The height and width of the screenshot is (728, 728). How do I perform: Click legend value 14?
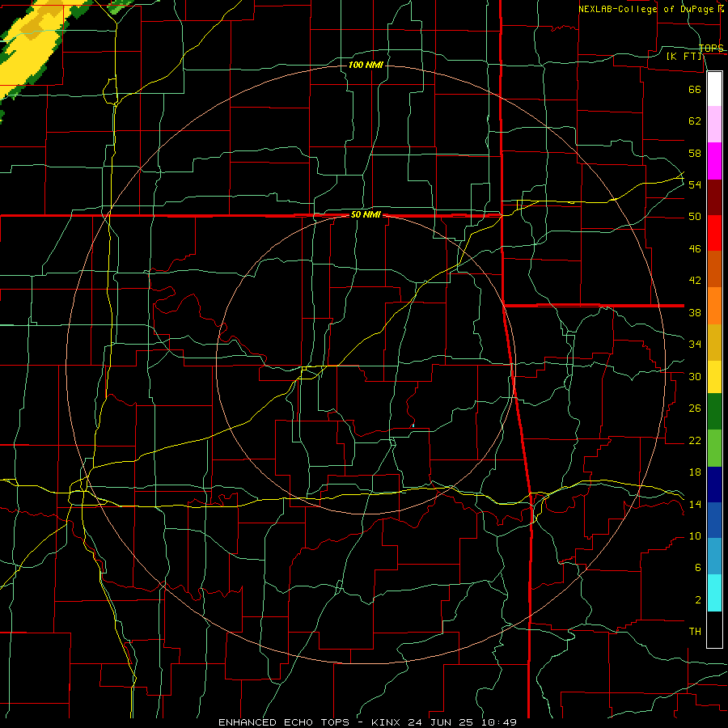[x=695, y=504]
